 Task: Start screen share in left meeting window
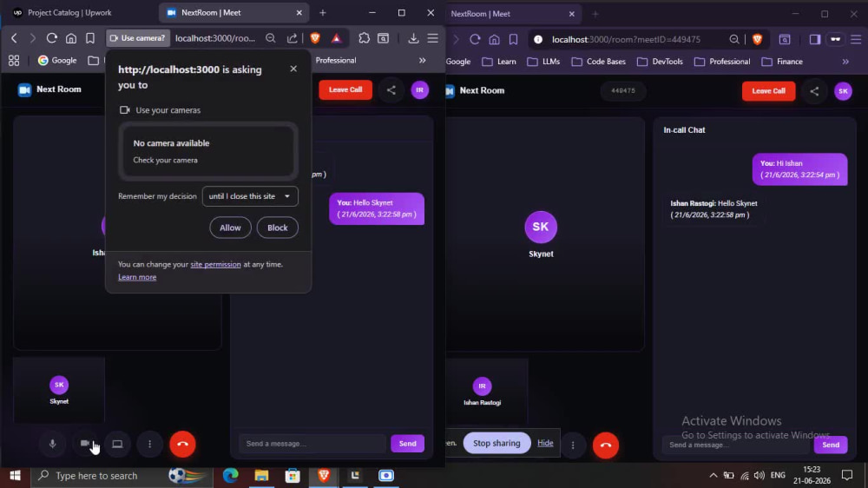[x=117, y=444]
